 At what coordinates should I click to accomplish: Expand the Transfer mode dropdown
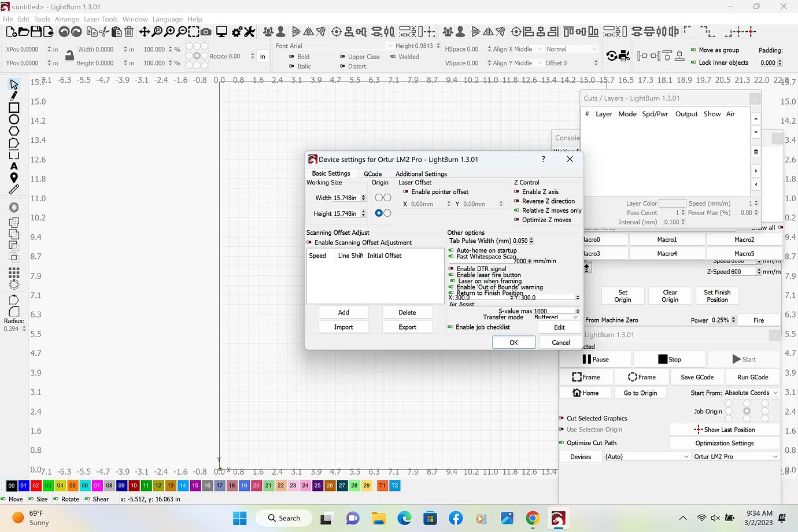(x=555, y=317)
